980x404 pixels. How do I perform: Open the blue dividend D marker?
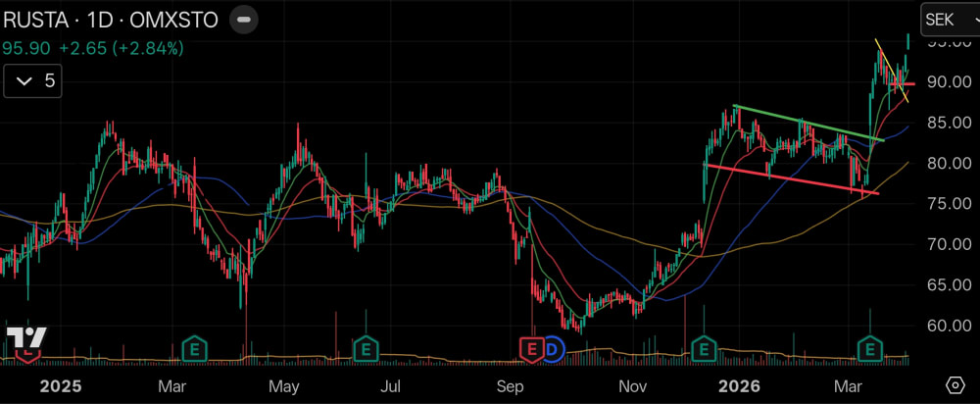(x=553, y=349)
